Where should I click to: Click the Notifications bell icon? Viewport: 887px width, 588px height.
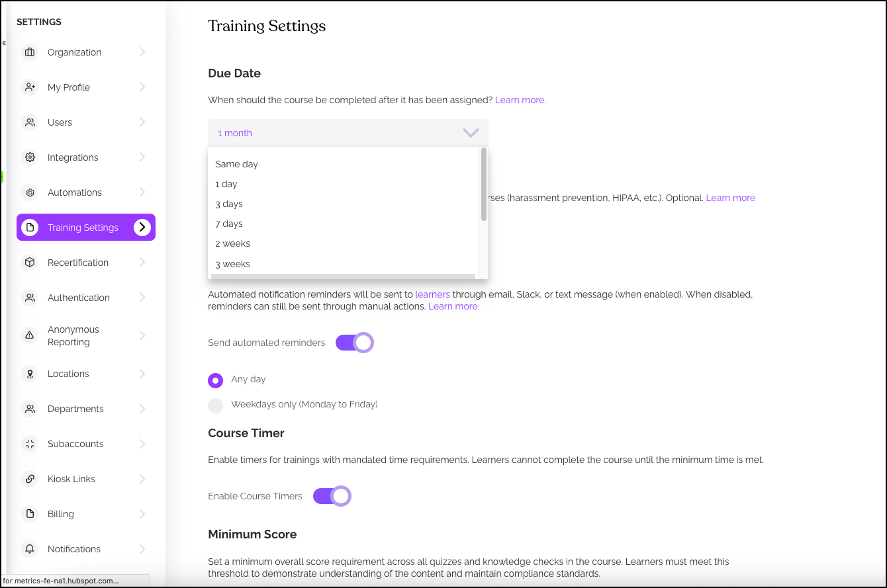[x=30, y=549]
